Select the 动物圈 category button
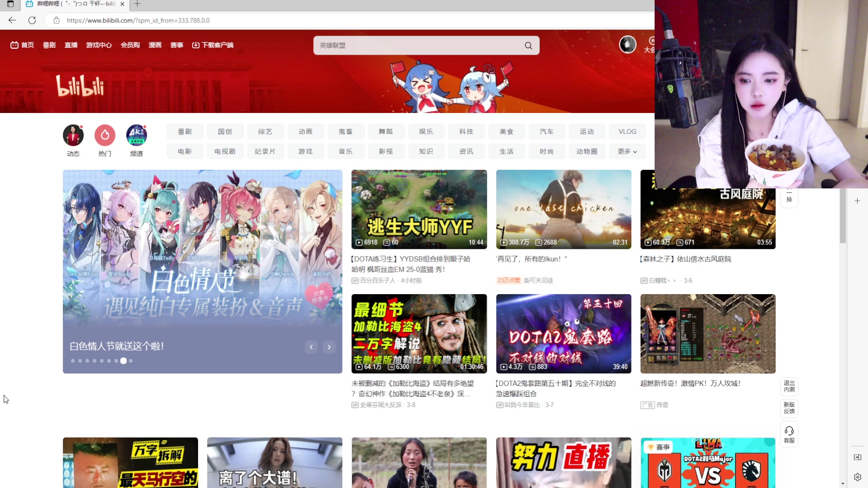 [x=587, y=151]
